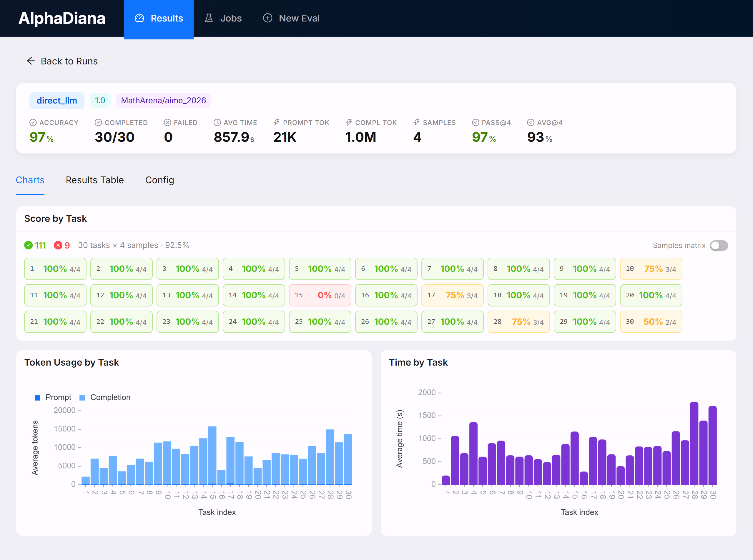Click the Avg Time clock icon
The height and width of the screenshot is (560, 753).
click(217, 122)
